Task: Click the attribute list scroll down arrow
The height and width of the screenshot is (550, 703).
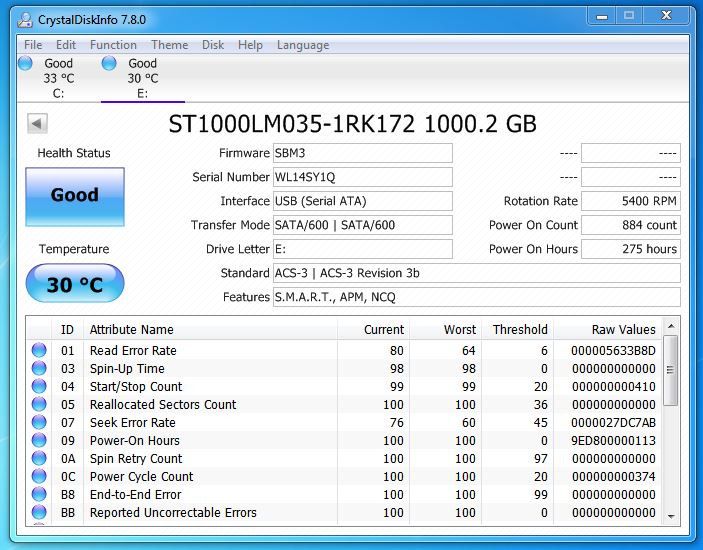Action: pyautogui.click(x=671, y=517)
